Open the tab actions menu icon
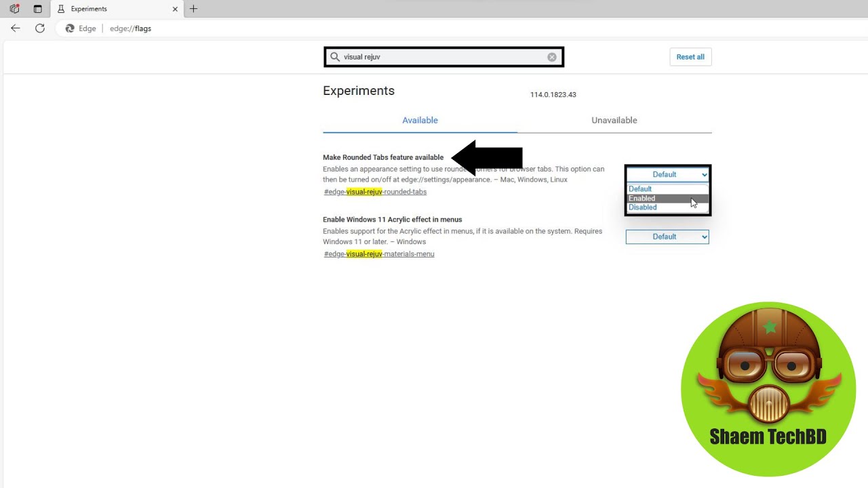The height and width of the screenshot is (488, 868). pos(37,9)
